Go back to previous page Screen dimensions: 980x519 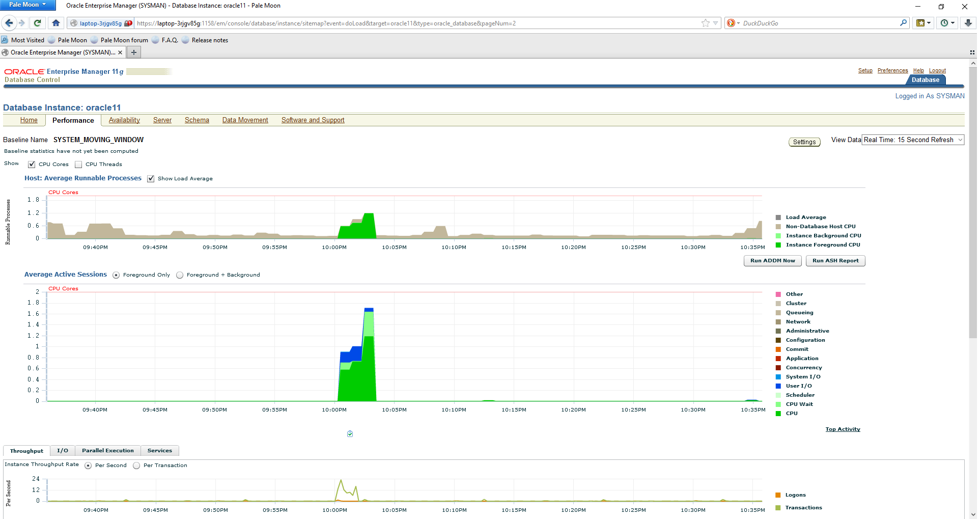[x=9, y=23]
